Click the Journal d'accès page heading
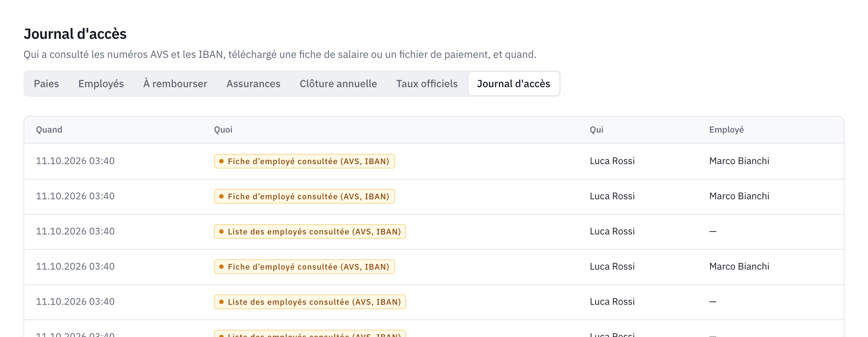Viewport: 868px width, 337px height. click(75, 34)
